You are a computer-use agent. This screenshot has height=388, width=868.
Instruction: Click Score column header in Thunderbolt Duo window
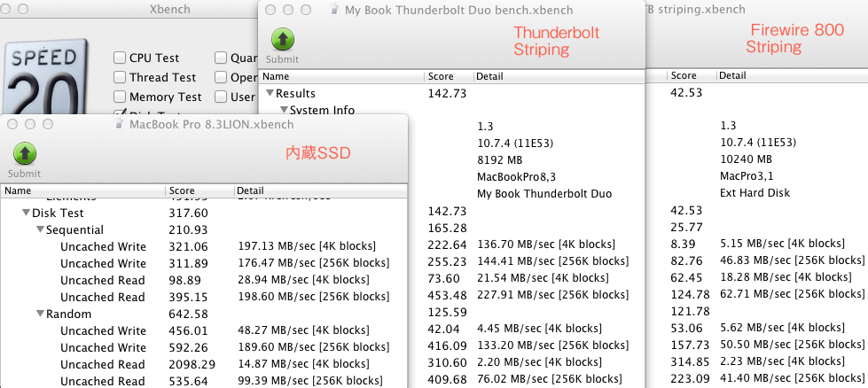449,76
